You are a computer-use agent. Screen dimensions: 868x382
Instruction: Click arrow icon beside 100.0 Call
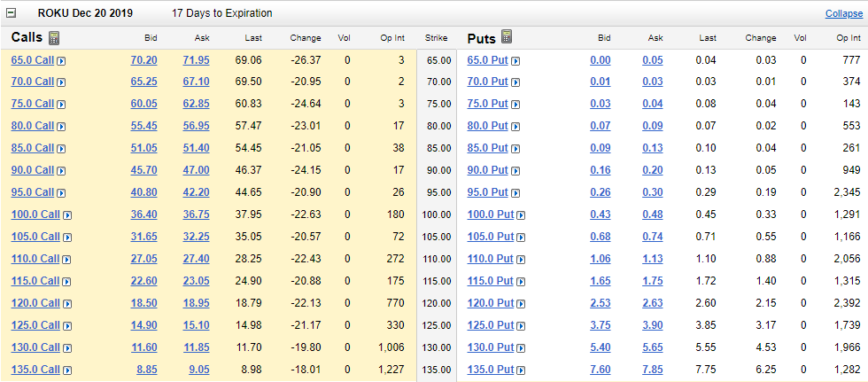[x=67, y=215]
